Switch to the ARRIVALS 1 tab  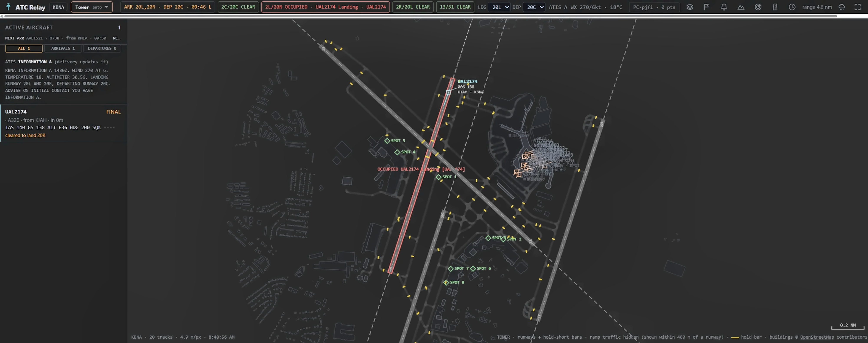[x=63, y=49]
